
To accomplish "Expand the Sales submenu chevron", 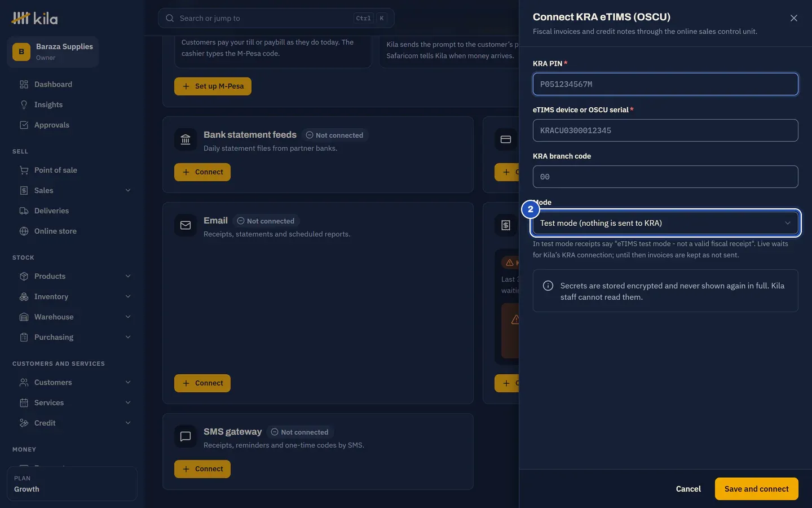I will pyautogui.click(x=128, y=190).
